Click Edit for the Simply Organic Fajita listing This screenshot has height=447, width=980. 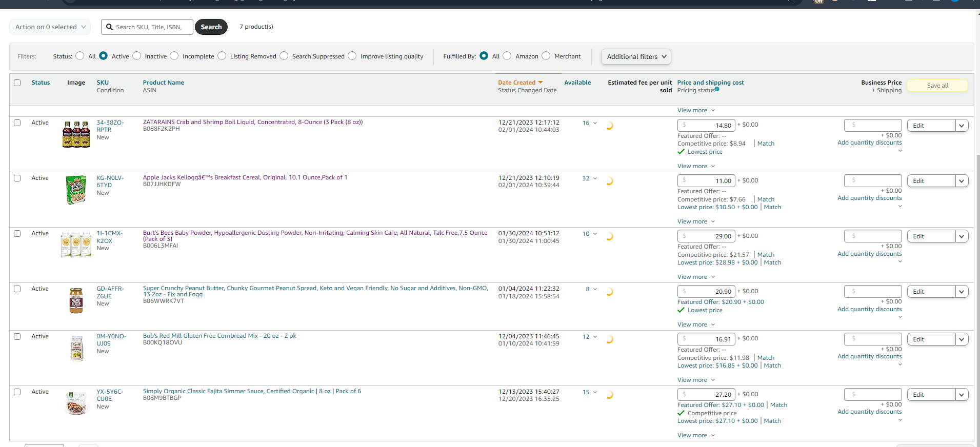coord(931,395)
